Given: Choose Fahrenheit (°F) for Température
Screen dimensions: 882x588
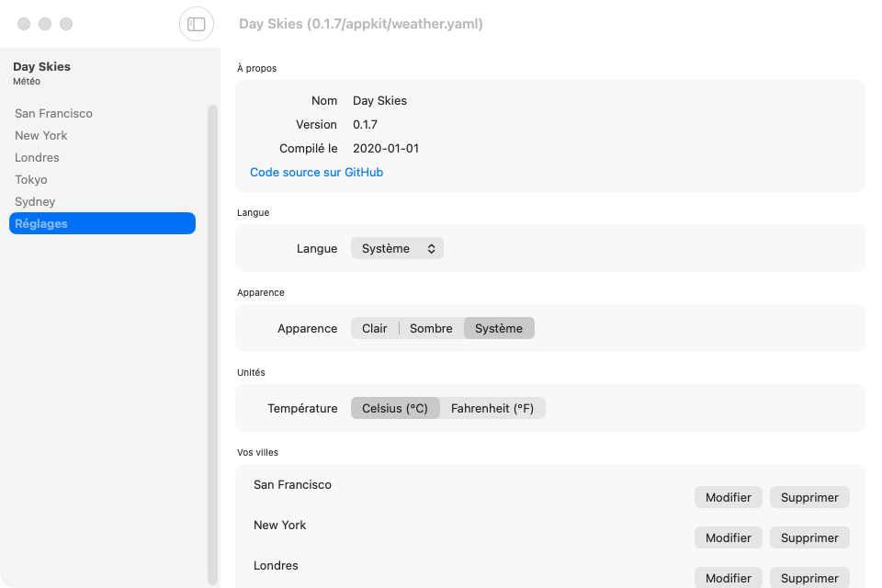Looking at the screenshot, I should pyautogui.click(x=492, y=409).
